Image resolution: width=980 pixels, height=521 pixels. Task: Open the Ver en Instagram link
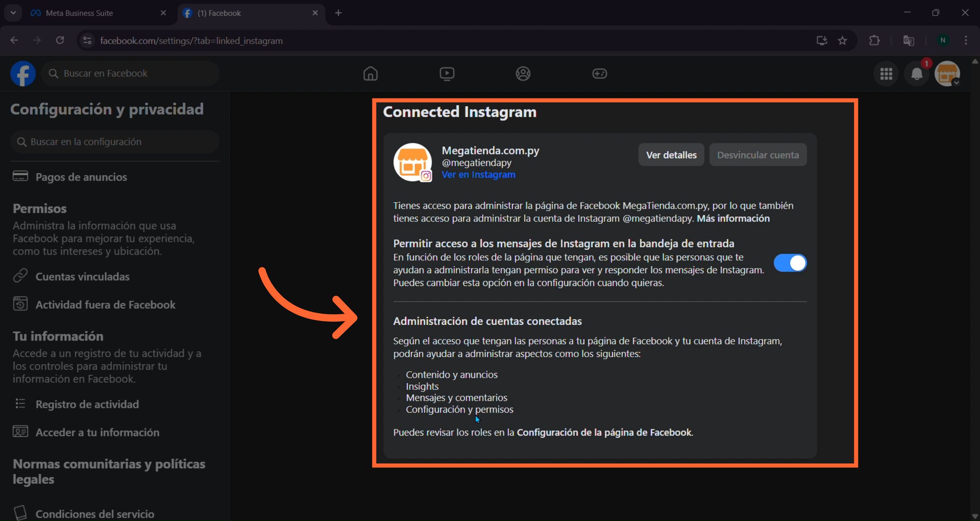tap(478, 174)
